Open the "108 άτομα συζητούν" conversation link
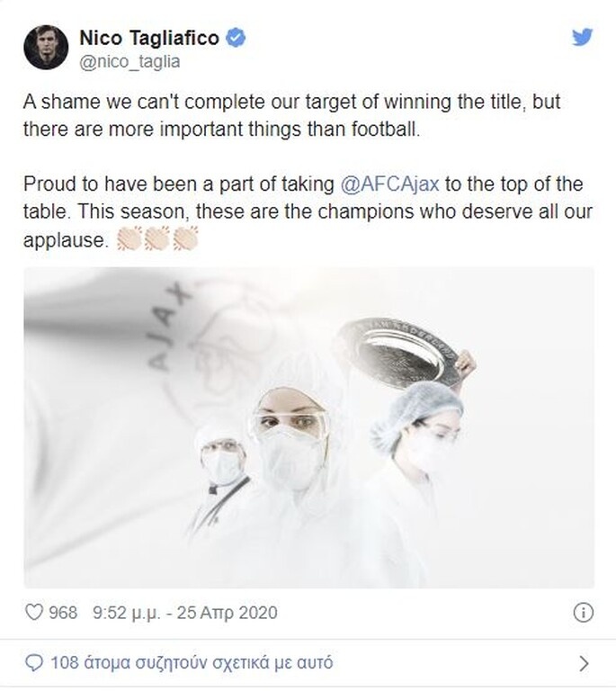 coord(192,664)
